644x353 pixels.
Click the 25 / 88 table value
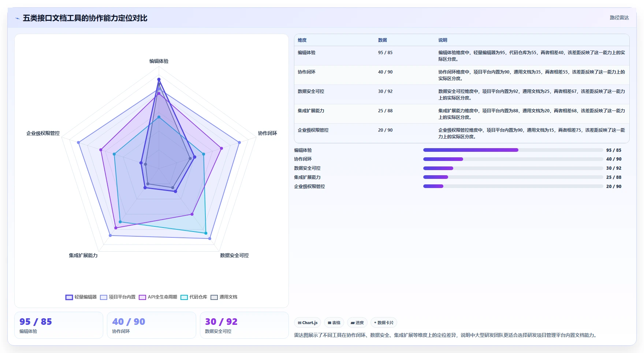coord(385,111)
